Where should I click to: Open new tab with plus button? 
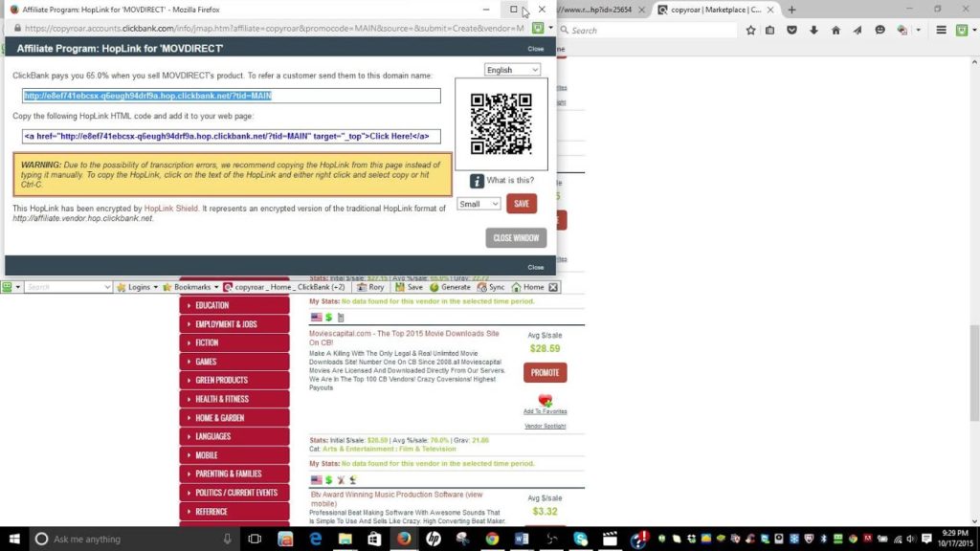pos(791,10)
